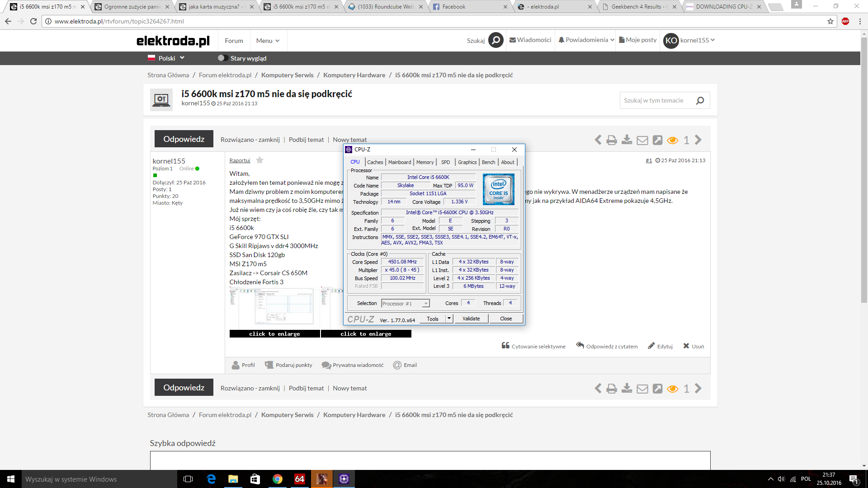This screenshot has height=488, width=868.
Task: Open AIDA64 from the Windows taskbar
Action: tap(300, 479)
